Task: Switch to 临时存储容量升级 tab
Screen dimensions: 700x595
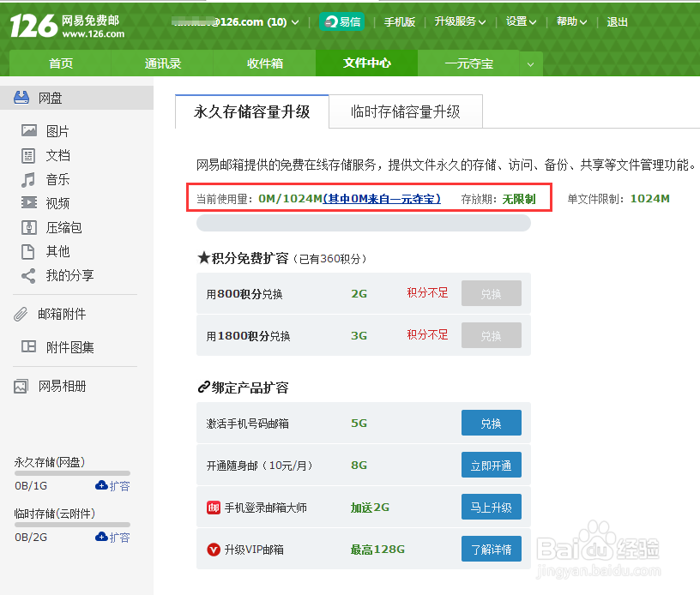Action: [x=406, y=111]
